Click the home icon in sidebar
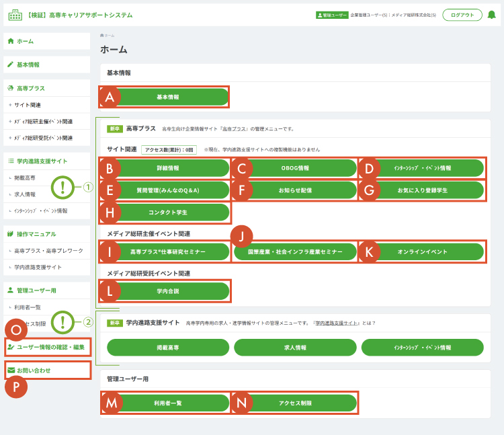Screen dimensions: 504x435 point(10,41)
